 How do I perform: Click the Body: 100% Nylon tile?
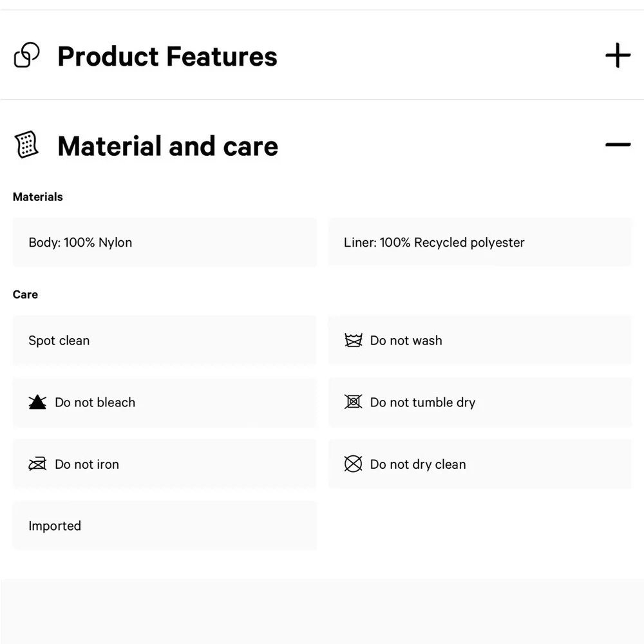165,242
